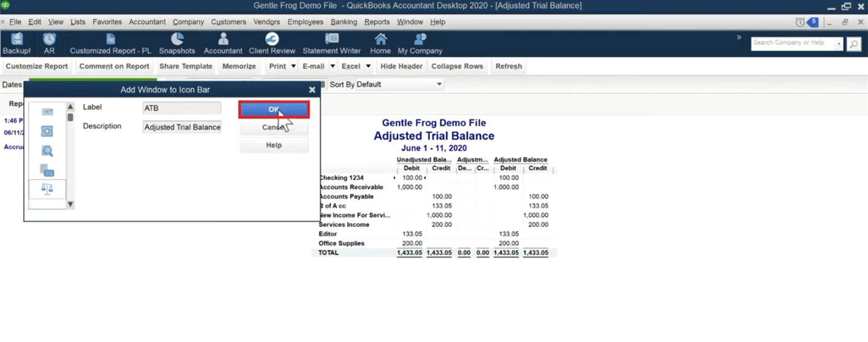This screenshot has width=868, height=342.
Task: Select the safe vault icon in dialog list
Action: (47, 131)
